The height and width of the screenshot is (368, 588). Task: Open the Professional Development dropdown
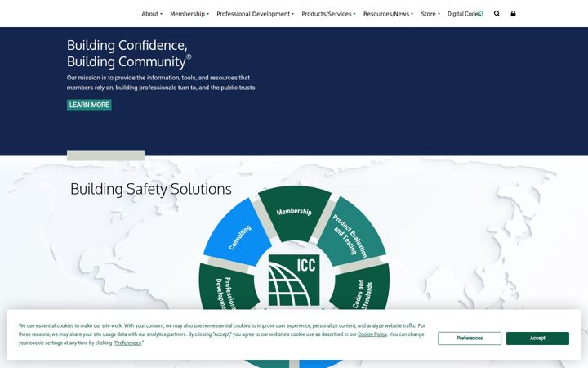(x=255, y=14)
